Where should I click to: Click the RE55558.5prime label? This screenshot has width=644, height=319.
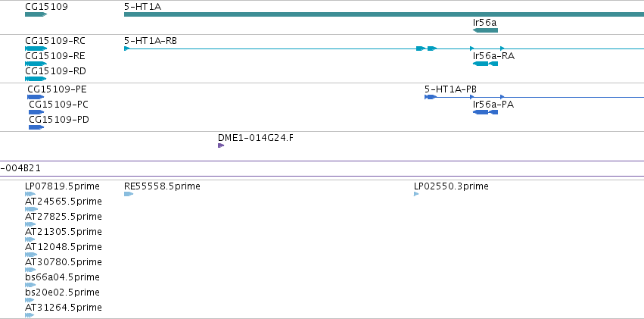pos(162,186)
